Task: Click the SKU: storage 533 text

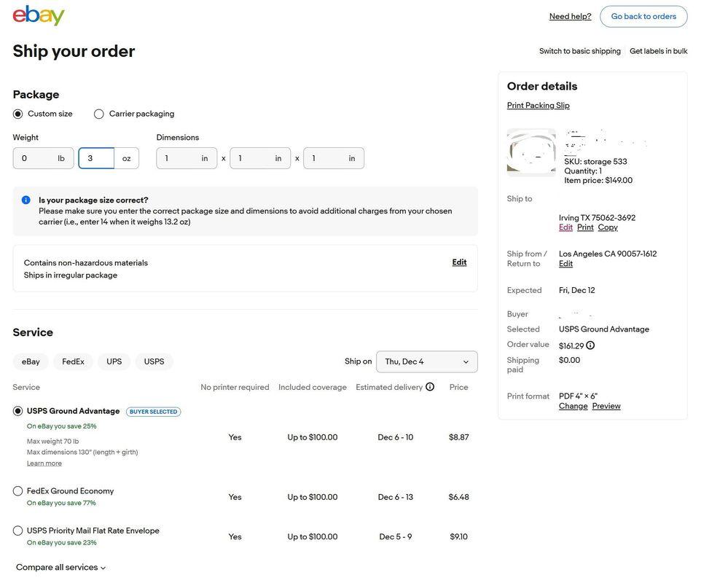Action: coord(595,162)
